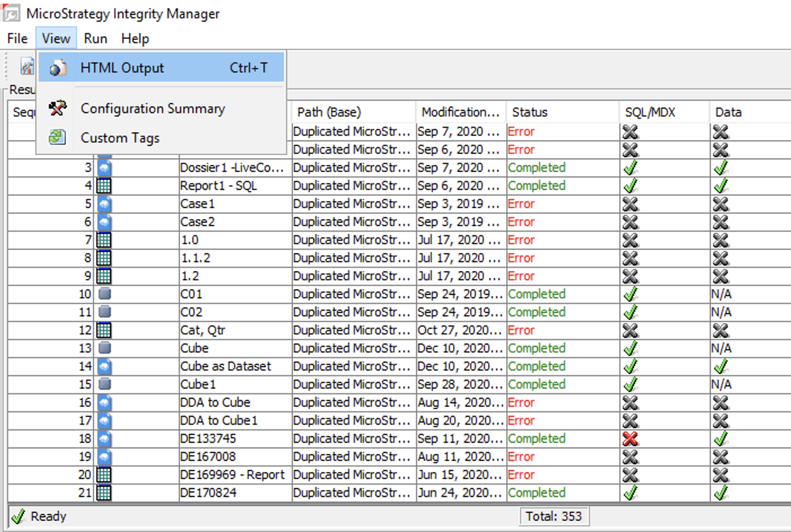The image size is (791, 532).
Task: Click the grid report icon for Report1 - SQL
Action: point(104,186)
